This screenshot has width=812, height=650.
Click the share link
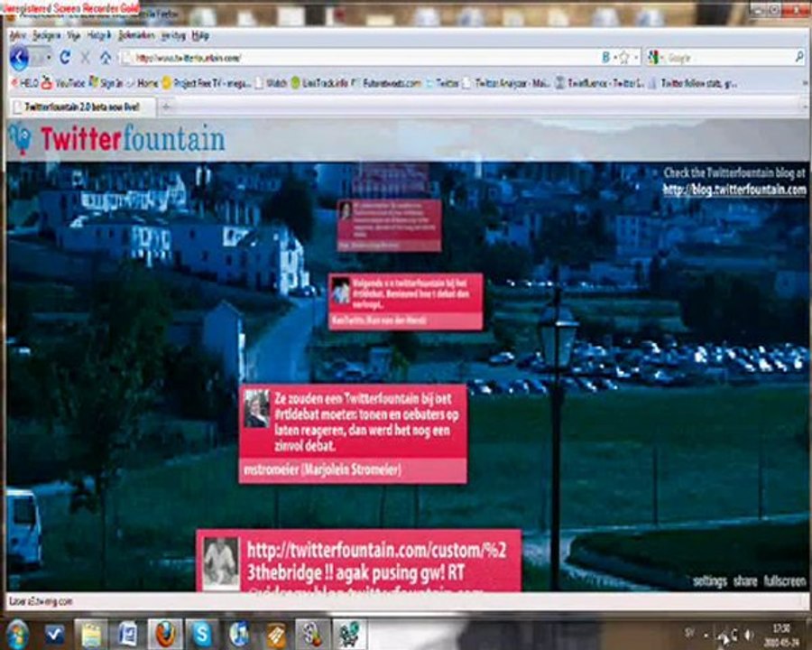745,581
